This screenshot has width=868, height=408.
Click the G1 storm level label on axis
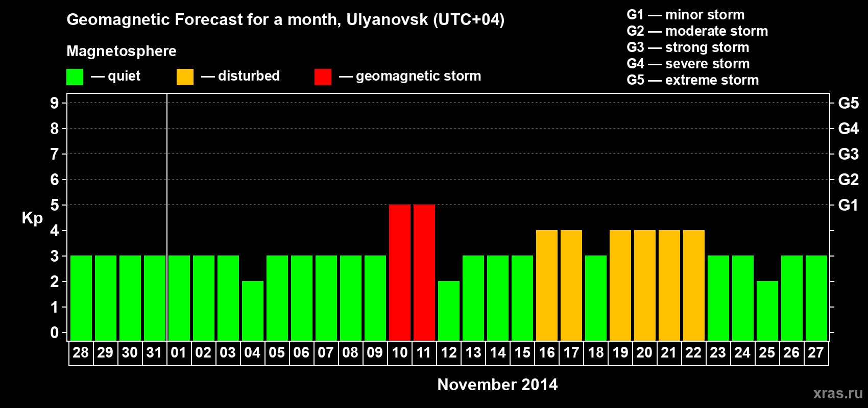click(848, 205)
